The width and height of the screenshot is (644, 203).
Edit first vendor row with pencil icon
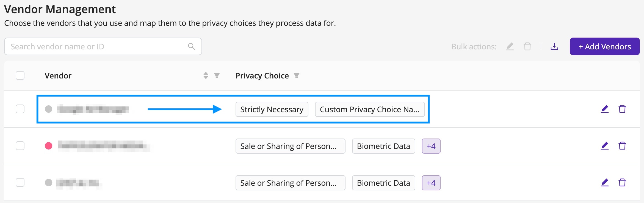tap(605, 109)
